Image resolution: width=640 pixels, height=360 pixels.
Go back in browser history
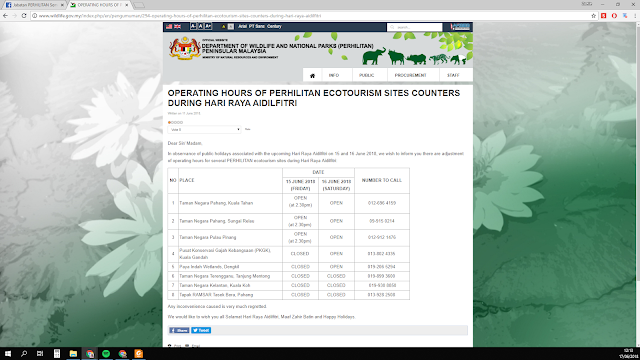coord(5,16)
